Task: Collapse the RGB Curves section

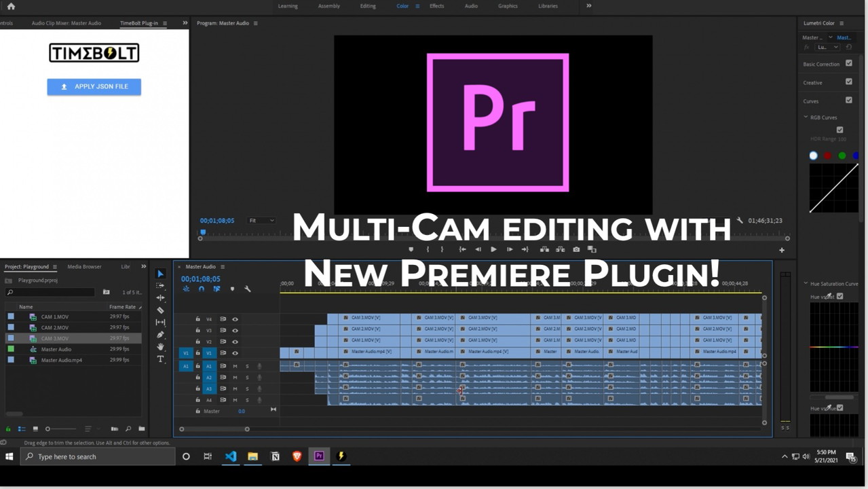Action: (x=806, y=117)
